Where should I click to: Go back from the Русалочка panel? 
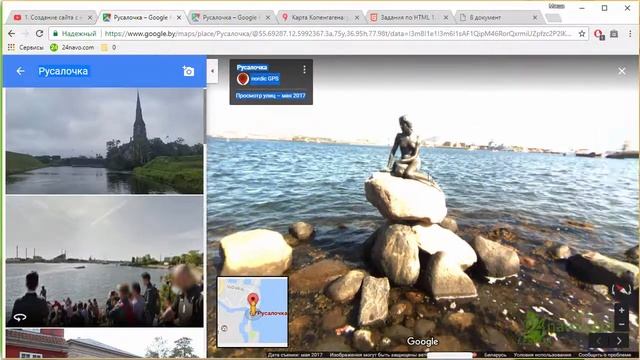click(x=20, y=71)
